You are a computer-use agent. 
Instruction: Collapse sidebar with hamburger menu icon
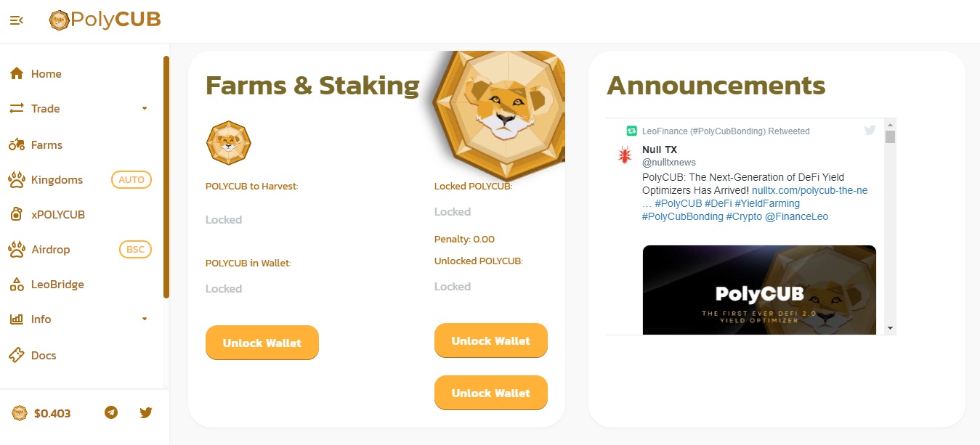[16, 20]
